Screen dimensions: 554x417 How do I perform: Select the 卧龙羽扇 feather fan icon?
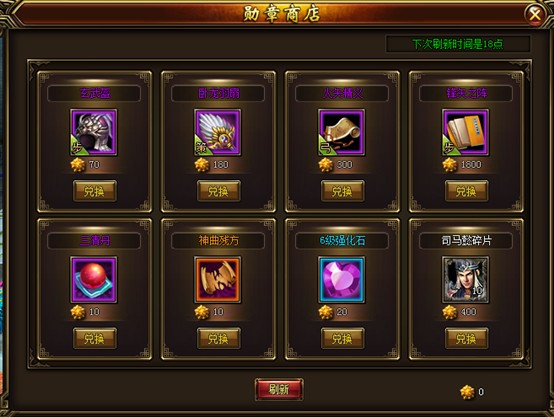(x=218, y=132)
